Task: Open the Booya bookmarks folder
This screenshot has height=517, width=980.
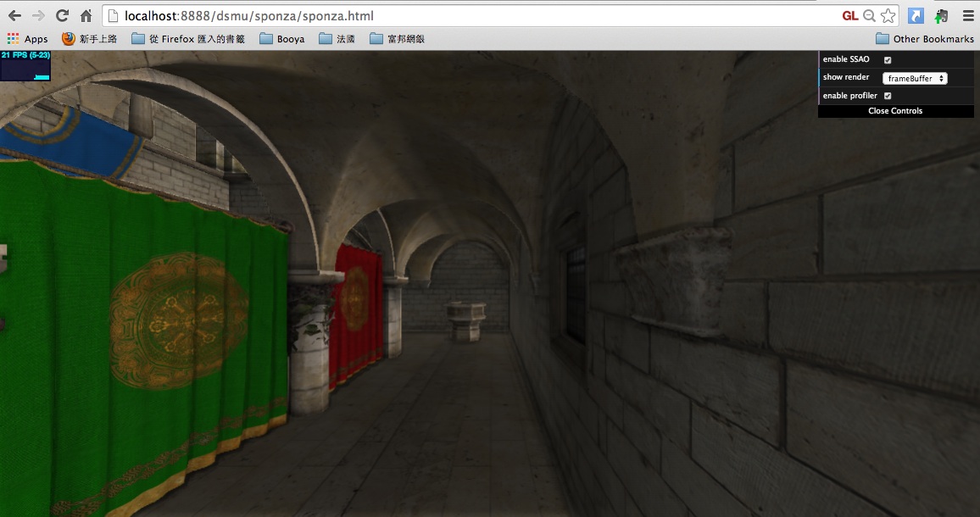Action: tap(281, 39)
